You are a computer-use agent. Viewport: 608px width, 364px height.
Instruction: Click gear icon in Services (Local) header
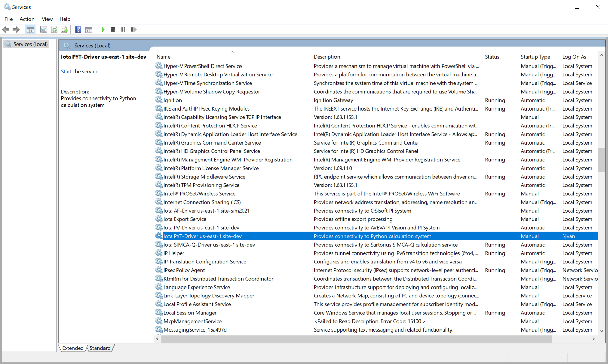pos(67,46)
